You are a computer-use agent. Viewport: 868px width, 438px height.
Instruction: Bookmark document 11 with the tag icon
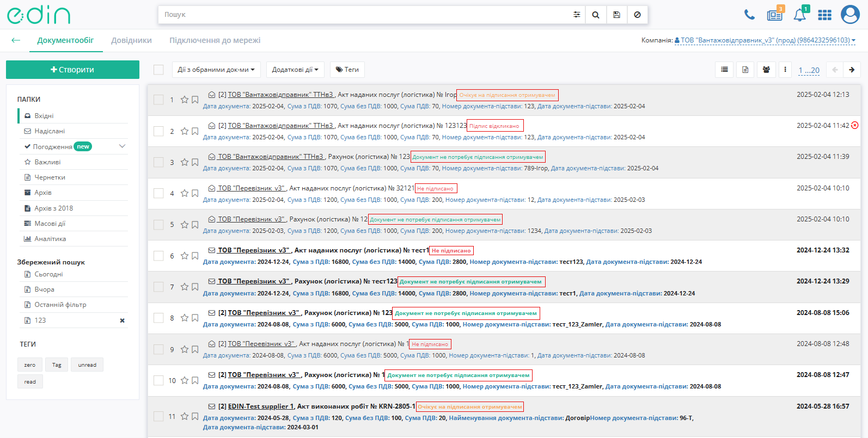click(x=195, y=417)
